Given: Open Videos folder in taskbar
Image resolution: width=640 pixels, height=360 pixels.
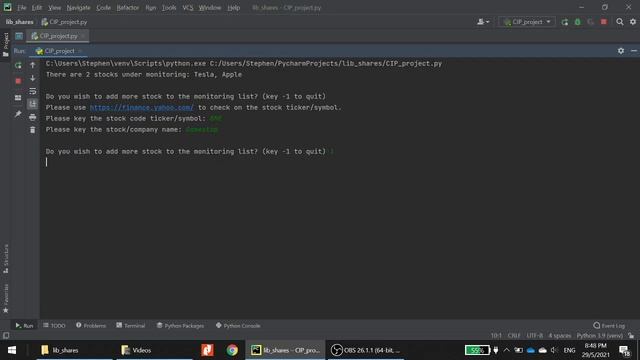Looking at the screenshot, I should point(155,350).
